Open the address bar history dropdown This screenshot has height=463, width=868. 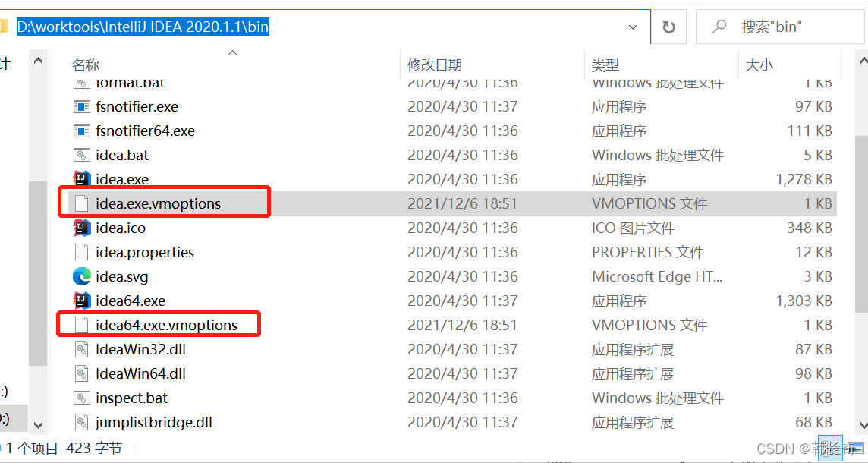coord(633,27)
